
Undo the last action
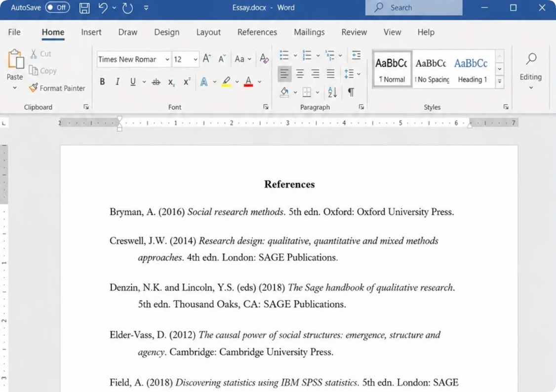[x=103, y=8]
